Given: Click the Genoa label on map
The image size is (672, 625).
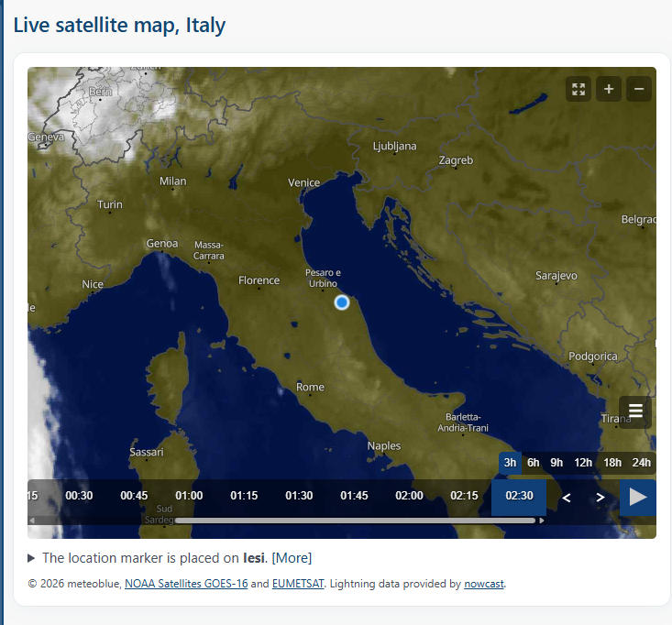Looking at the screenshot, I should (162, 244).
